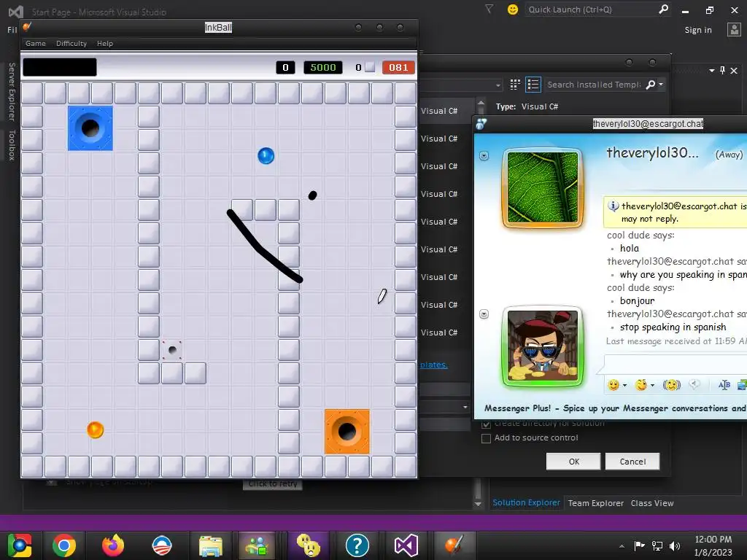This screenshot has height=560, width=747.
Task: Open the sort-by combo box in New Project
Action: (x=461, y=85)
